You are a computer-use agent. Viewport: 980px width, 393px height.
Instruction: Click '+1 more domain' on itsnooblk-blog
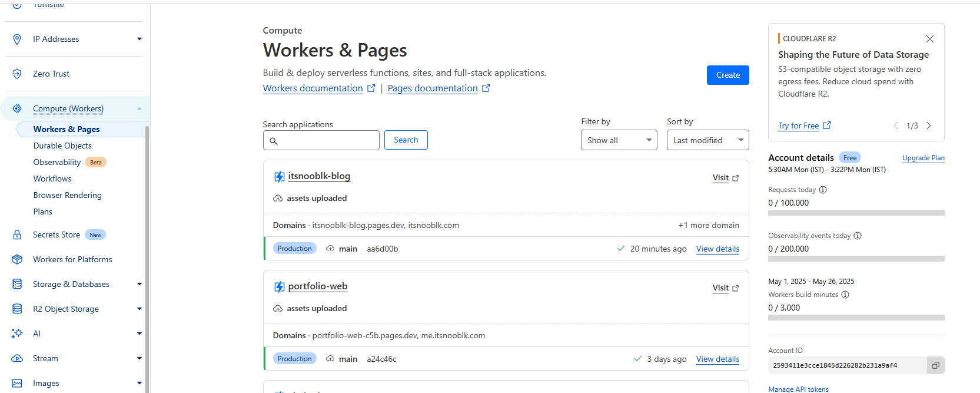pos(709,225)
